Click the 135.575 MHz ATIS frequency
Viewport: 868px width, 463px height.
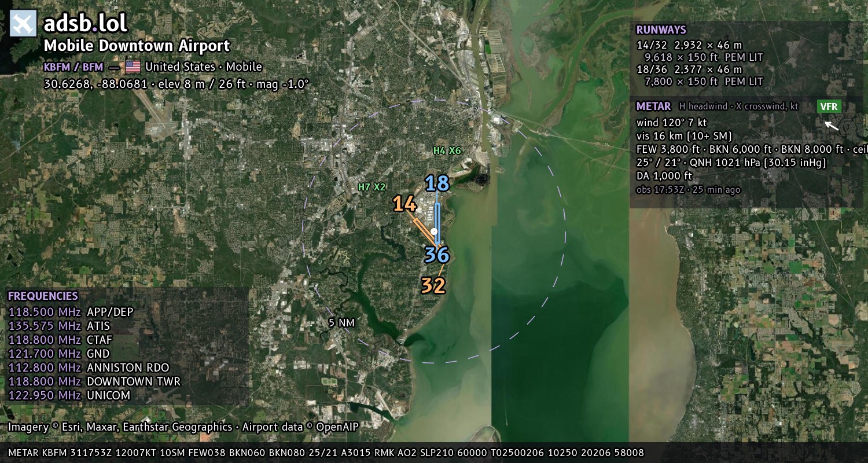(59, 326)
